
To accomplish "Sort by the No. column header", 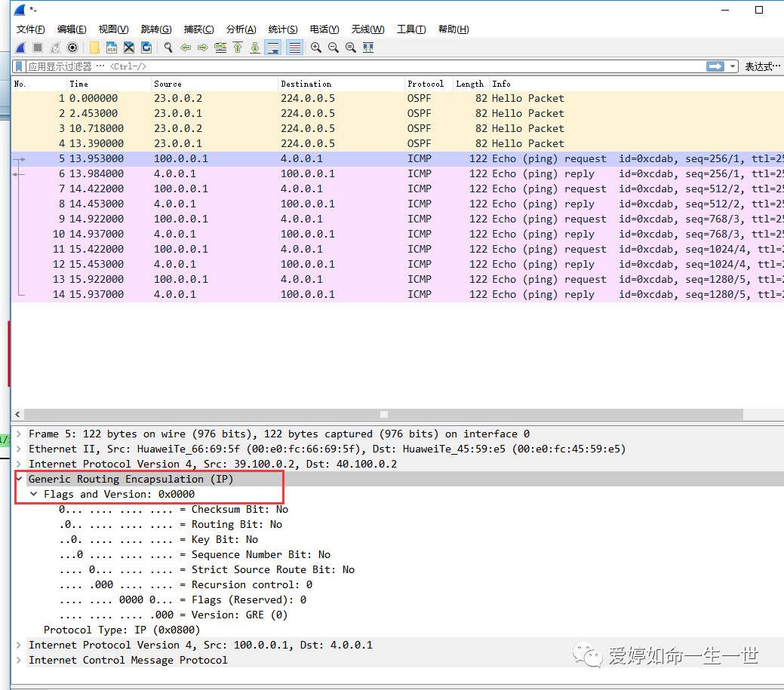I will click(x=38, y=84).
